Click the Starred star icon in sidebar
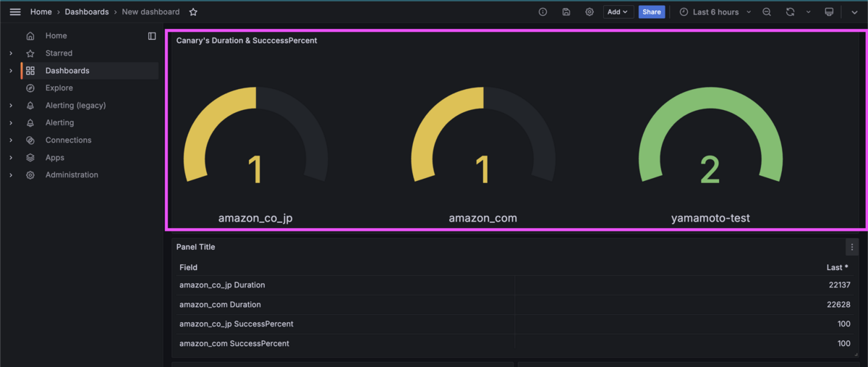 click(30, 53)
